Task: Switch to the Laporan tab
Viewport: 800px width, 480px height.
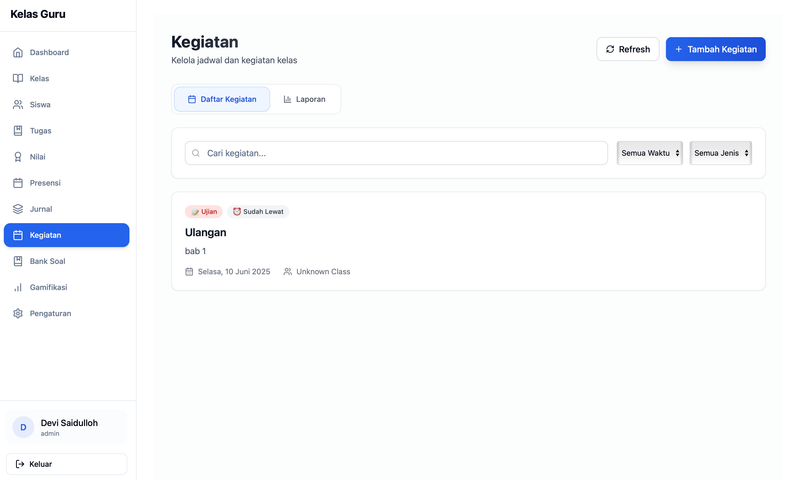Action: point(304,99)
